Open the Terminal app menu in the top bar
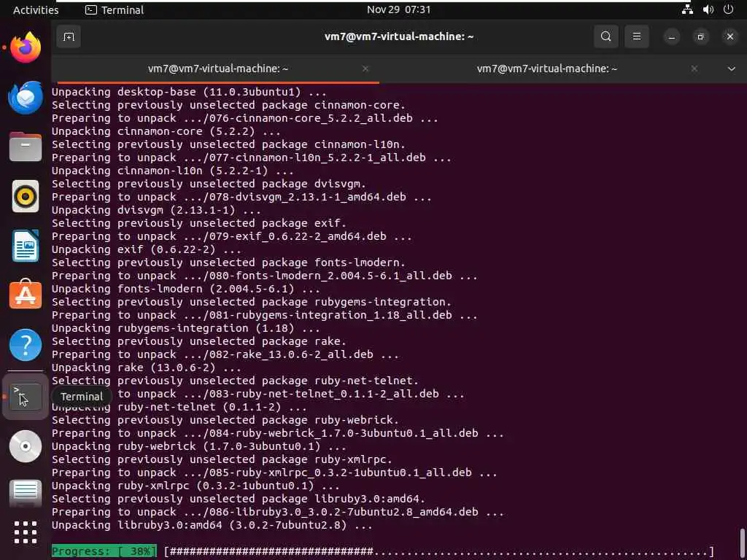The height and width of the screenshot is (560, 747). (x=115, y=10)
